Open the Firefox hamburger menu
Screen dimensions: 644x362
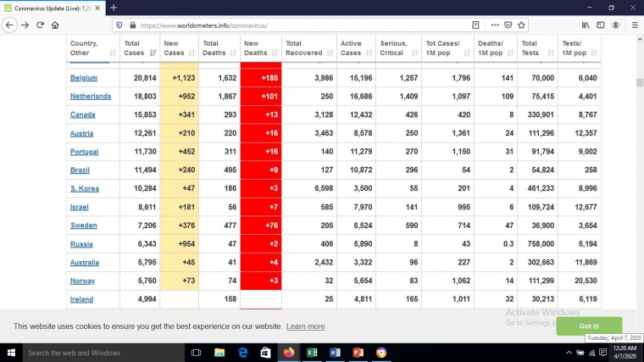pos(635,25)
